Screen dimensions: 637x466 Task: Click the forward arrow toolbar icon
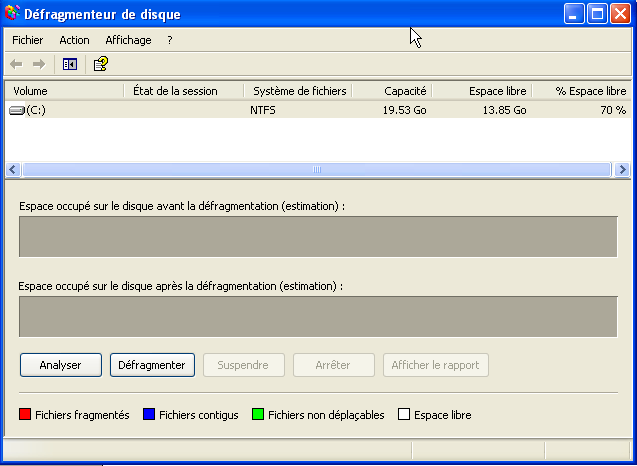39,64
